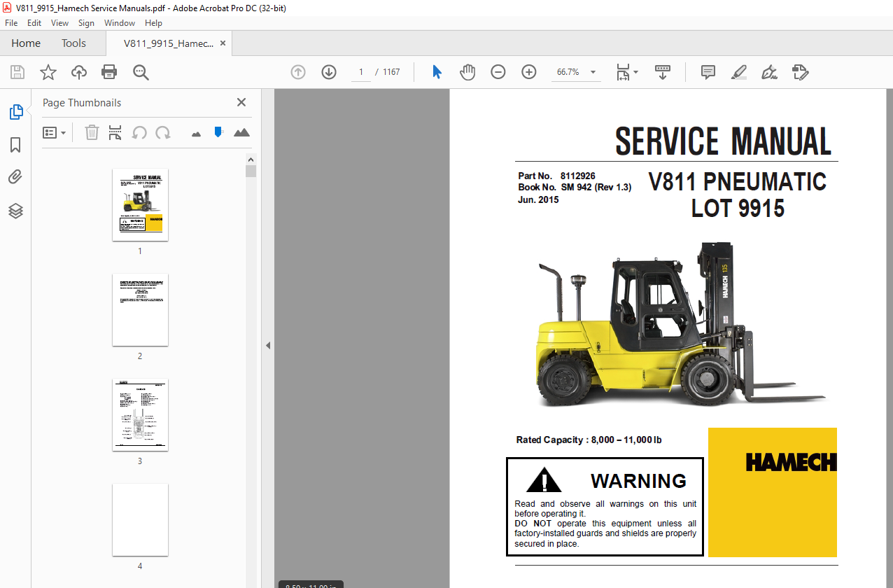The width and height of the screenshot is (893, 588).
Task: Open the Bookmarks sidebar panel
Action: [x=15, y=145]
